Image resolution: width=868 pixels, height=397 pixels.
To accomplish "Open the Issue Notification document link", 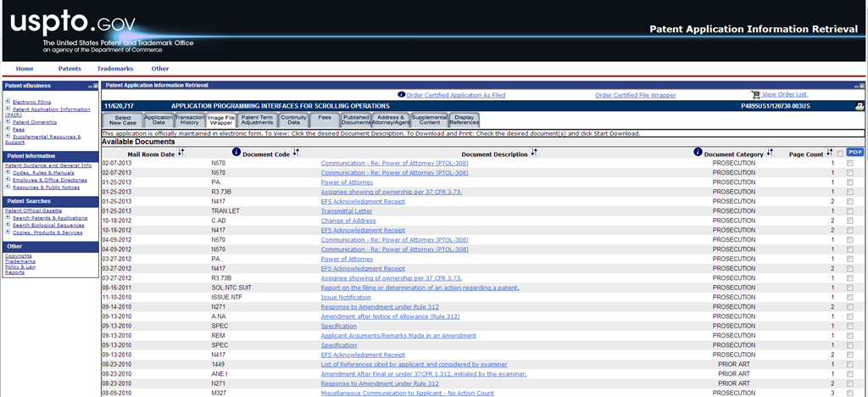I will point(346,298).
